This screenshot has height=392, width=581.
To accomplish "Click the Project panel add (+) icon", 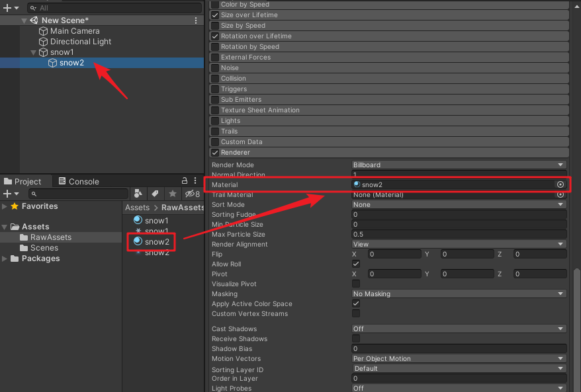I will click(7, 194).
